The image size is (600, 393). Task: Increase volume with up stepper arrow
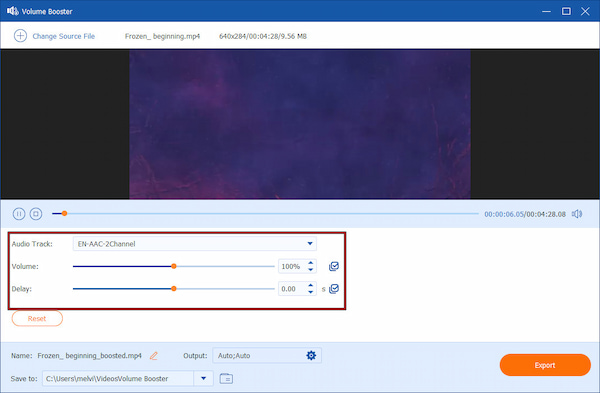311,263
